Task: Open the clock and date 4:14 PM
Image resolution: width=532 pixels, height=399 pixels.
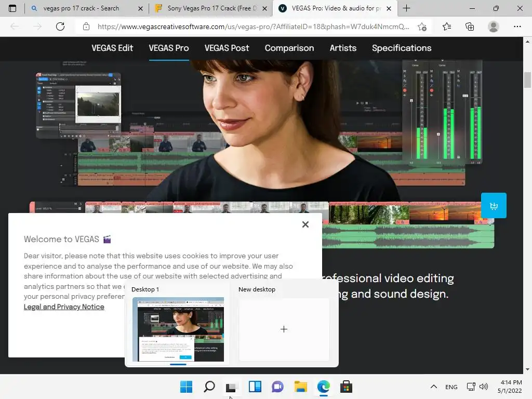Action: [510, 387]
